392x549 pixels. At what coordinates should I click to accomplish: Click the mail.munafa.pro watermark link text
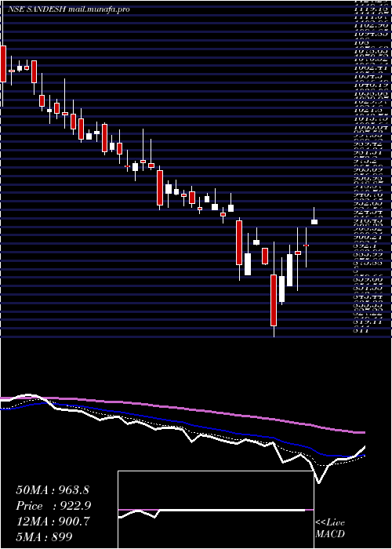point(99,9)
